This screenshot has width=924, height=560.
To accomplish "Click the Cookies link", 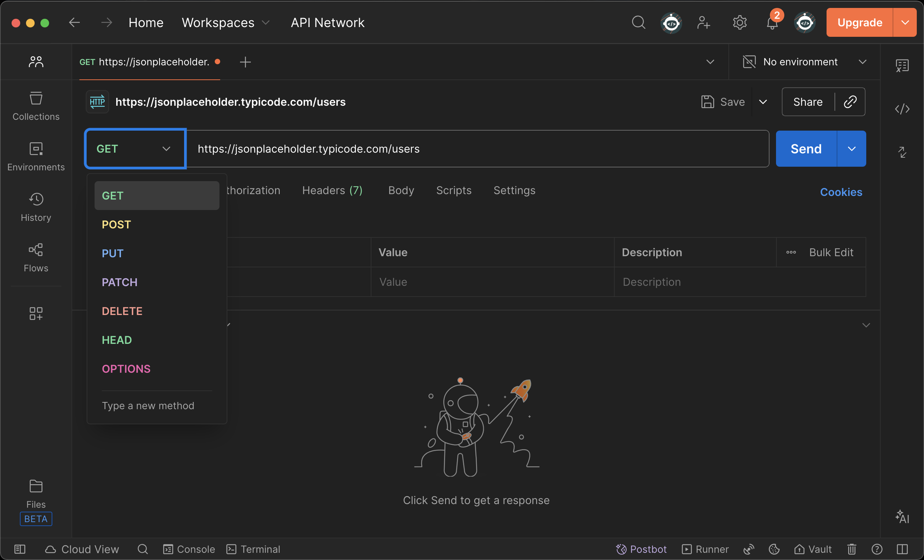I will point(841,192).
